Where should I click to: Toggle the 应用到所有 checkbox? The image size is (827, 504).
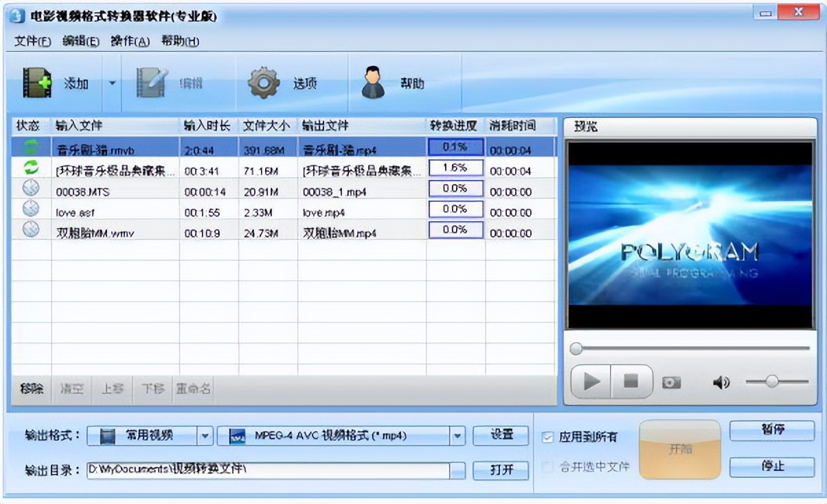click(x=547, y=437)
